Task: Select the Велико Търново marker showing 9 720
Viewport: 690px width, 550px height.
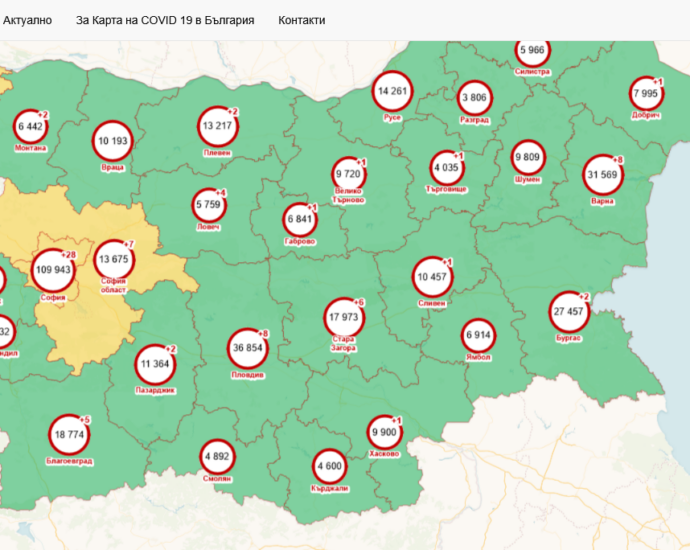Action: pos(349,174)
